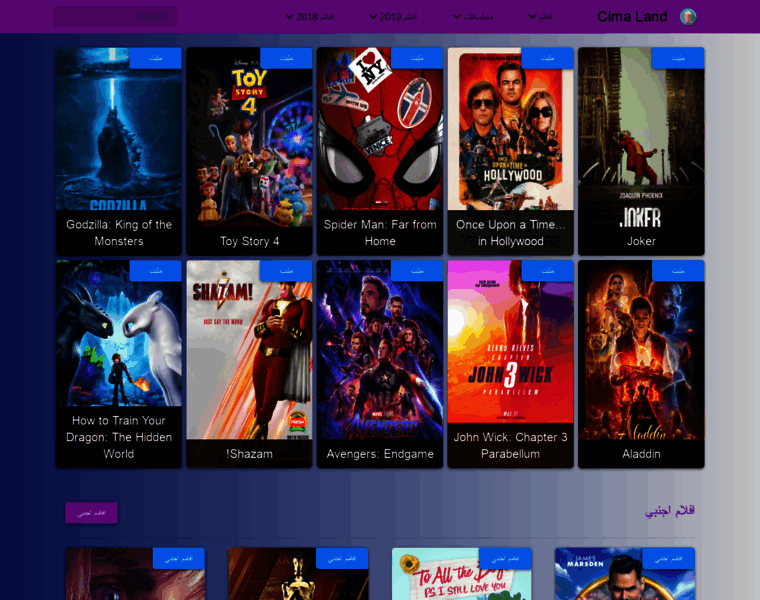Select the 'Aladdin' title text
The height and width of the screenshot is (600, 760).
tap(641, 454)
